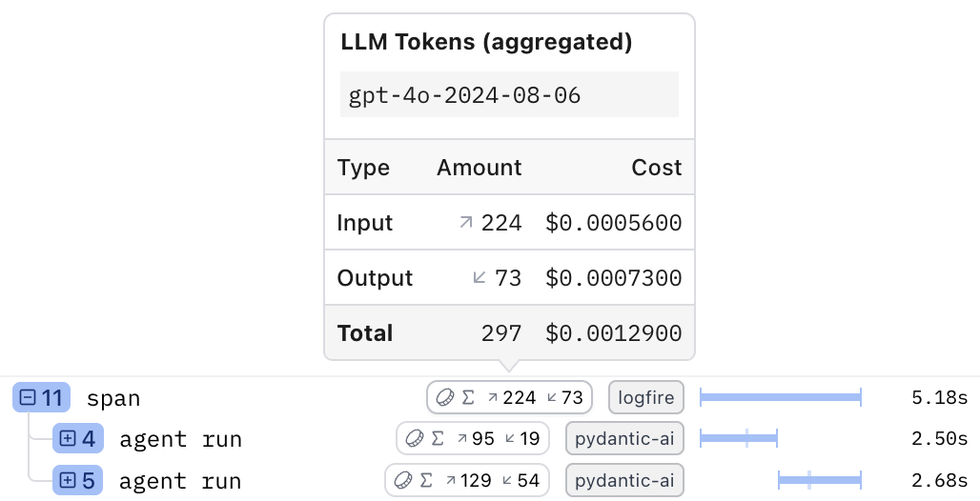Click the output arrow icon beside 73 in tooltip

coord(480,278)
